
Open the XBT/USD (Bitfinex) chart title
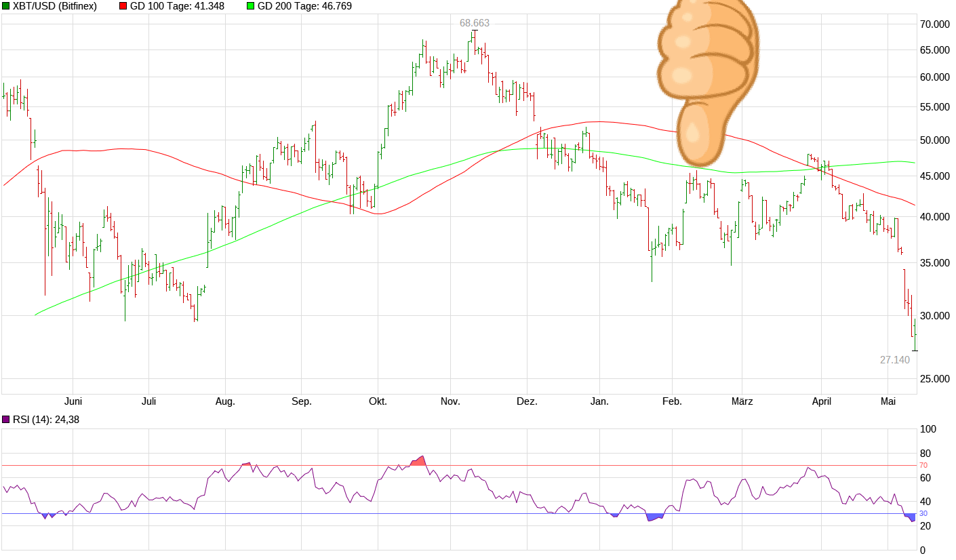tap(54, 7)
